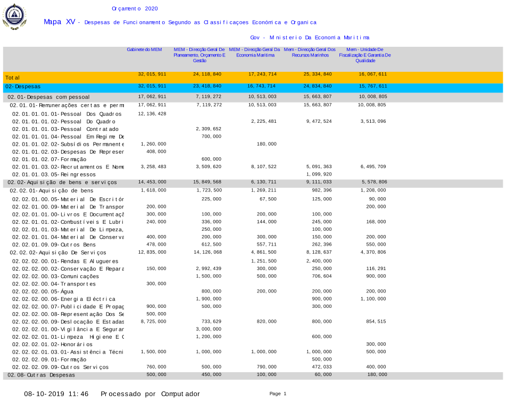The width and height of the screenshot is (532, 411).
Task: Click the national emblem logo
Action: [14, 16]
